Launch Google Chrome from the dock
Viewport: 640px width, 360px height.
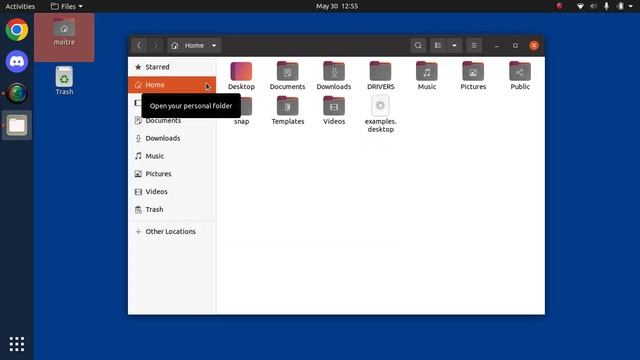pos(17,30)
